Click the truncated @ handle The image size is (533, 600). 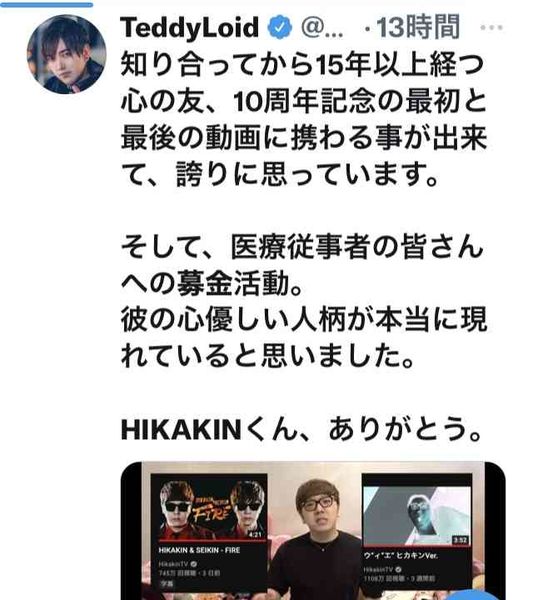pos(322,28)
